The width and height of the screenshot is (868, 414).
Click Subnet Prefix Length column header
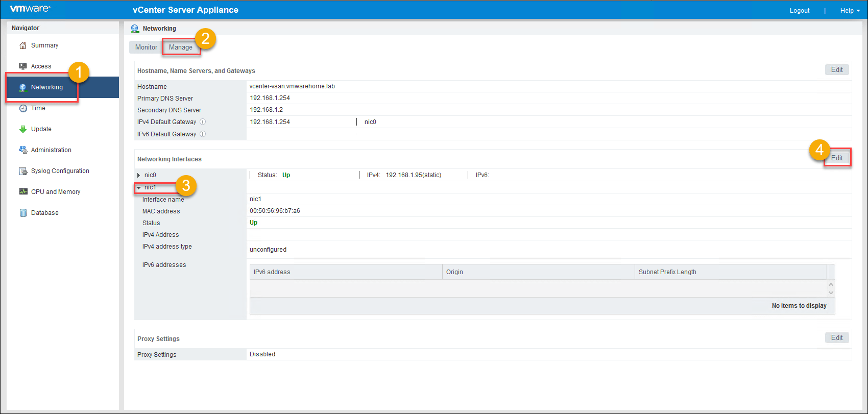click(731, 272)
